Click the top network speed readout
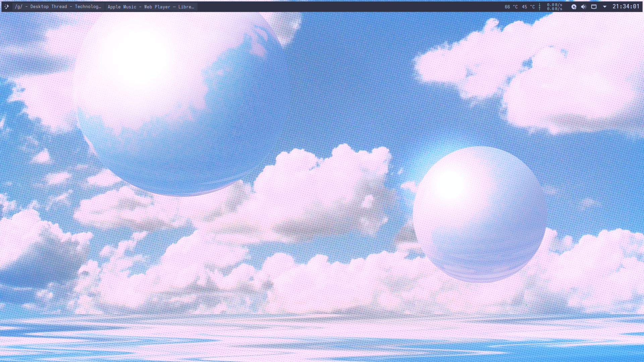The height and width of the screenshot is (362, 644). [554, 5]
